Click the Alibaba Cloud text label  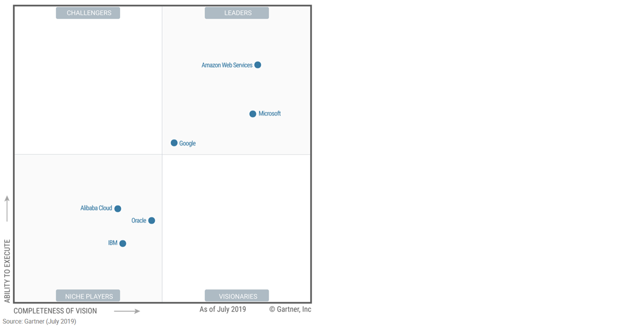pyautogui.click(x=96, y=208)
